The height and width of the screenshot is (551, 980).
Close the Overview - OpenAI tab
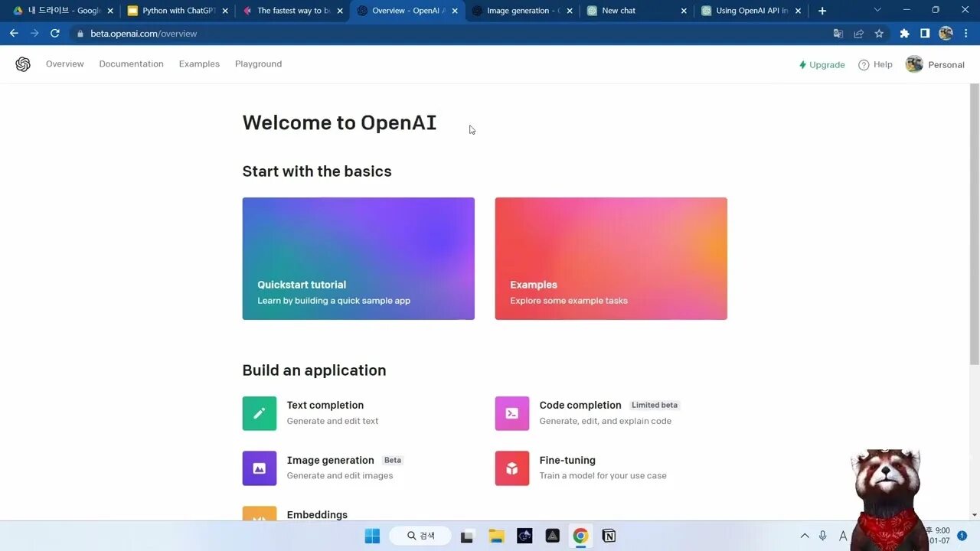coord(455,11)
